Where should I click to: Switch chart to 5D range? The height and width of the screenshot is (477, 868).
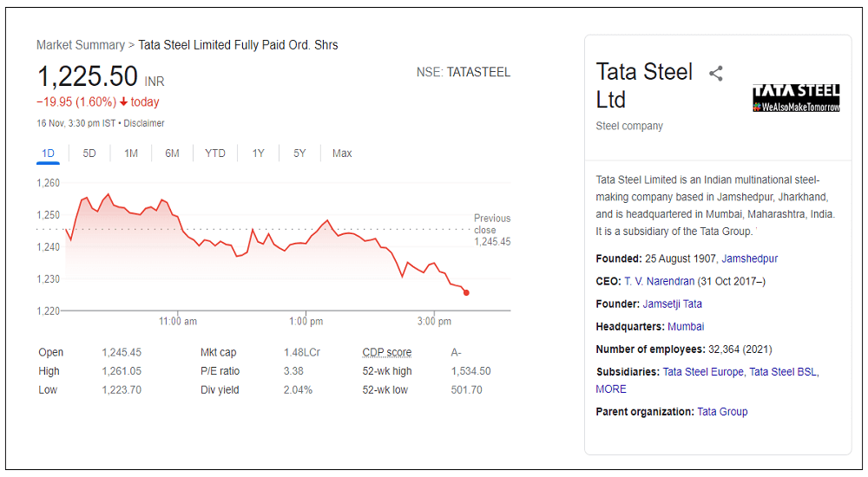coord(89,154)
